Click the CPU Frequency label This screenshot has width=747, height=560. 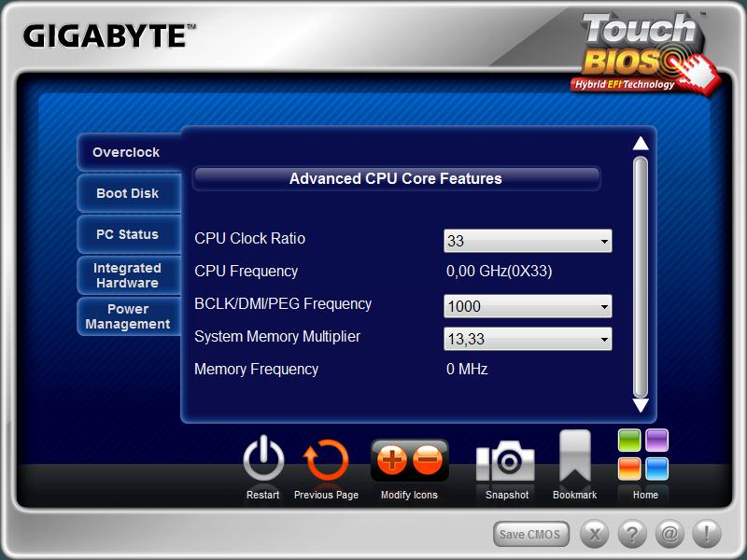pos(247,272)
